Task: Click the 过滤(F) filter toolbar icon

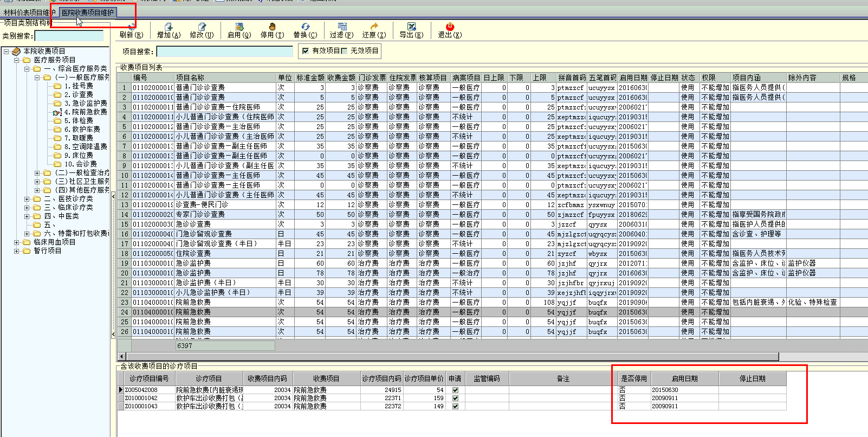Action: [x=342, y=27]
